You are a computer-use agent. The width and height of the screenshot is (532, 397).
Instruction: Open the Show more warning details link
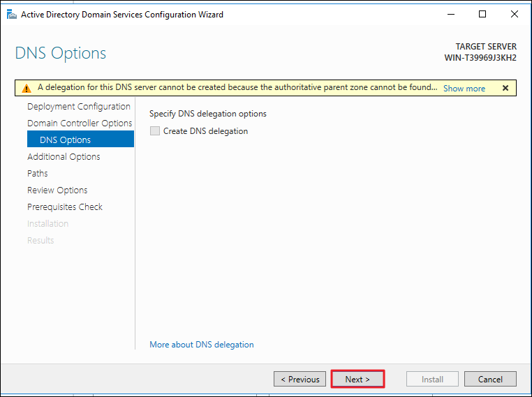point(464,89)
